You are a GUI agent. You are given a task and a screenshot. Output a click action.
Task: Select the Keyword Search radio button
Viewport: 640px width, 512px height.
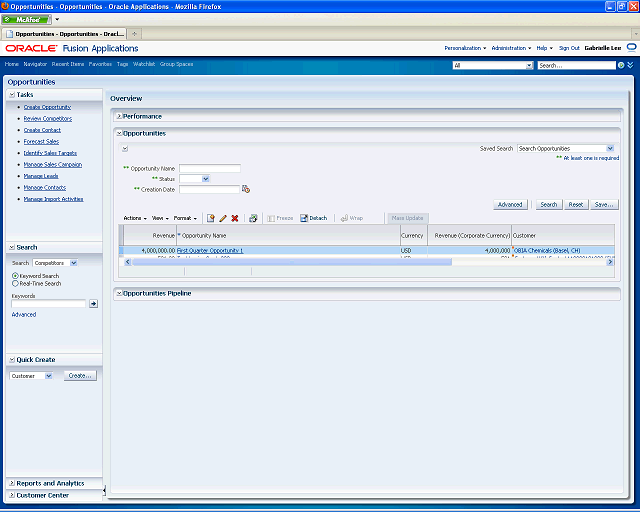tap(15, 276)
